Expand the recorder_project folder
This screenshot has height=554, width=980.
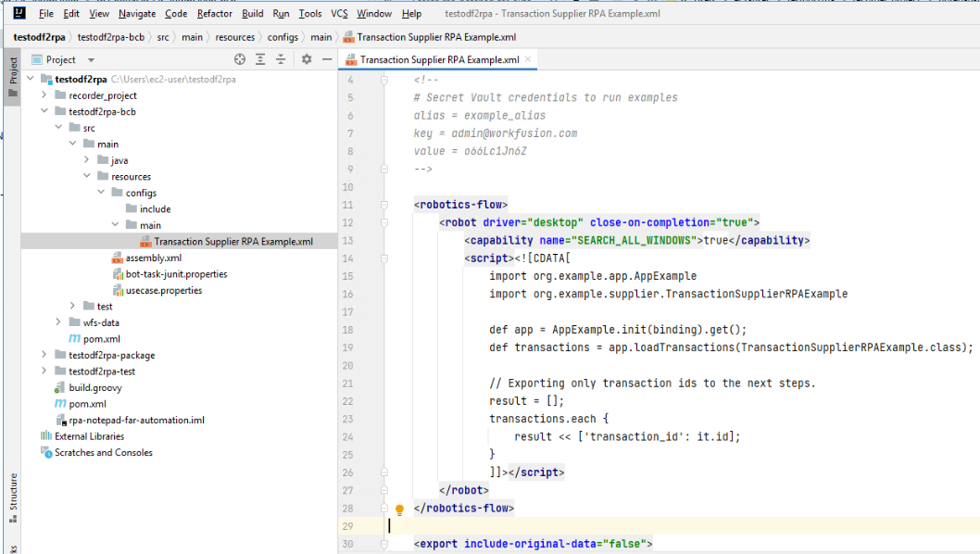coord(44,94)
